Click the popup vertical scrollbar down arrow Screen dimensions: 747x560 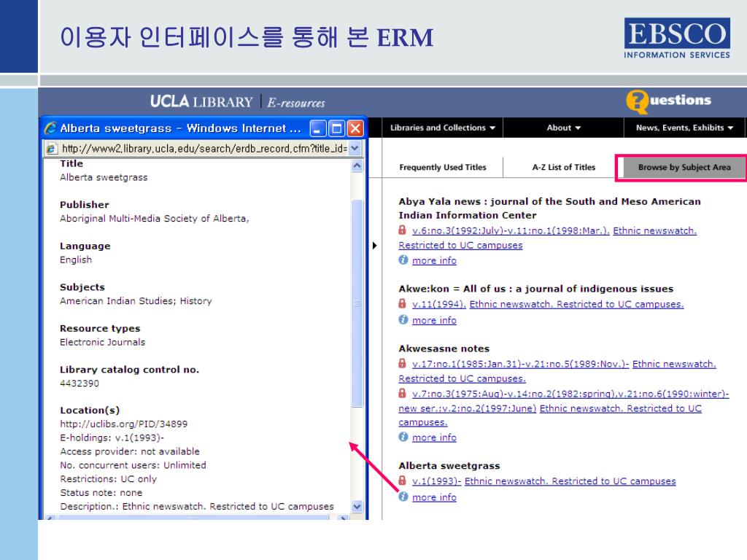pos(357,506)
